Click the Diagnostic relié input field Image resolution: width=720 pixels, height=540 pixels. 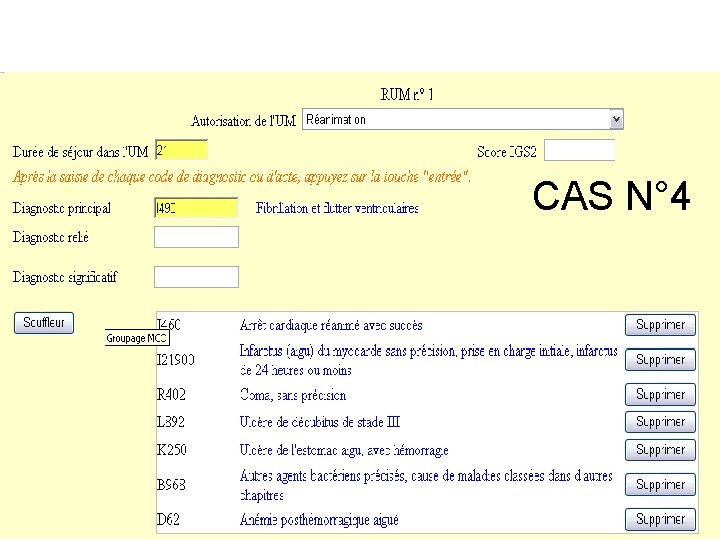(196, 237)
